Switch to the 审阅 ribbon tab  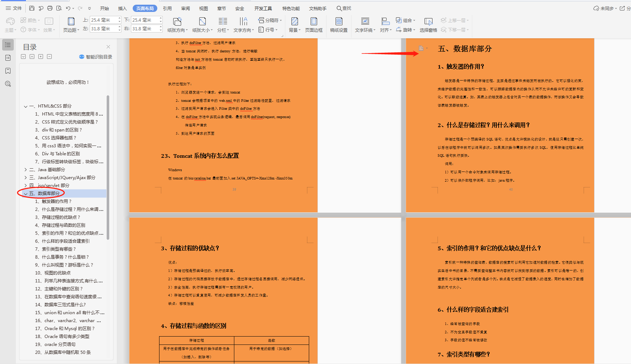click(x=186, y=8)
